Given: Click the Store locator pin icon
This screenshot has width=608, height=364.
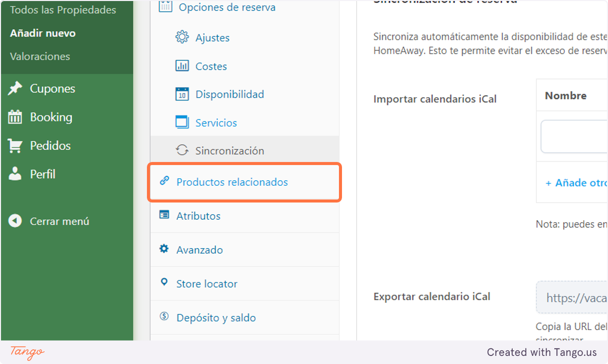Looking at the screenshot, I should point(164,282).
